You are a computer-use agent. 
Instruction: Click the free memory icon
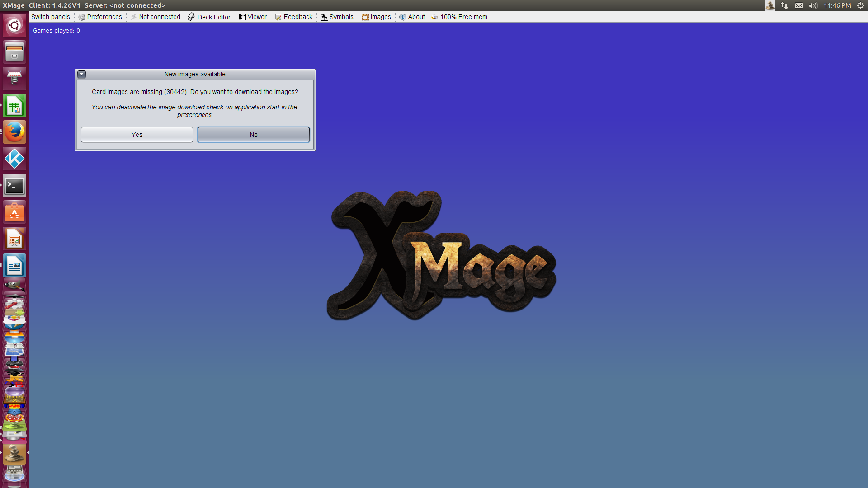click(x=435, y=17)
